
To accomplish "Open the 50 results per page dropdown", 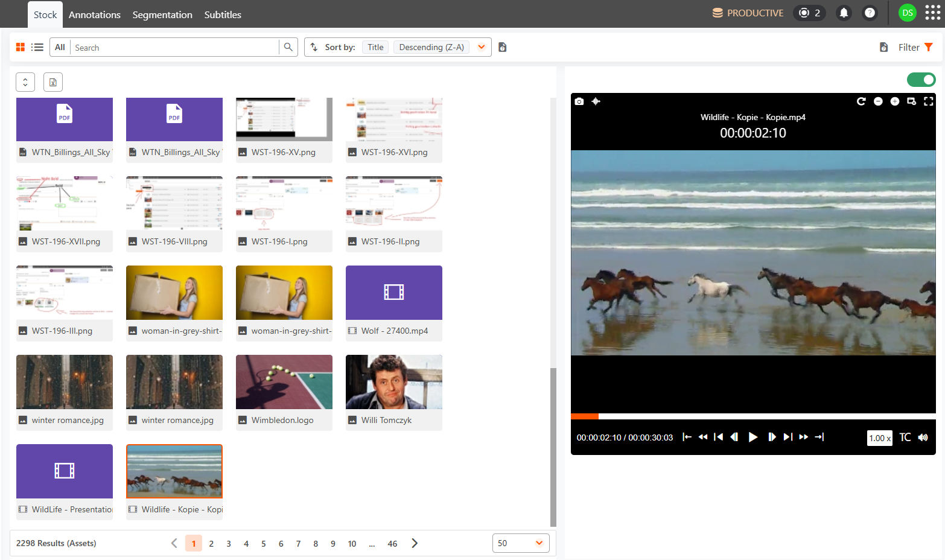I will tap(521, 543).
